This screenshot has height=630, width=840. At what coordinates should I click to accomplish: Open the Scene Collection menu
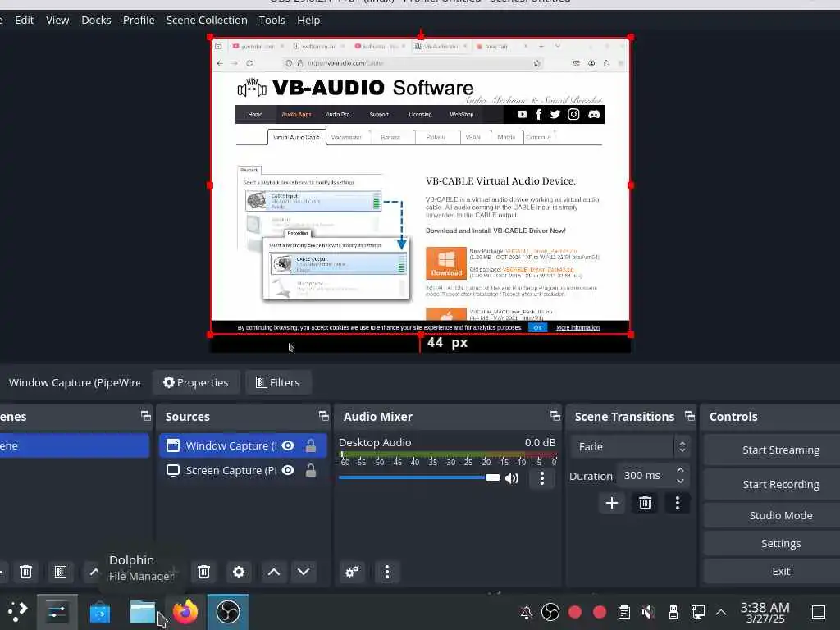[207, 21]
